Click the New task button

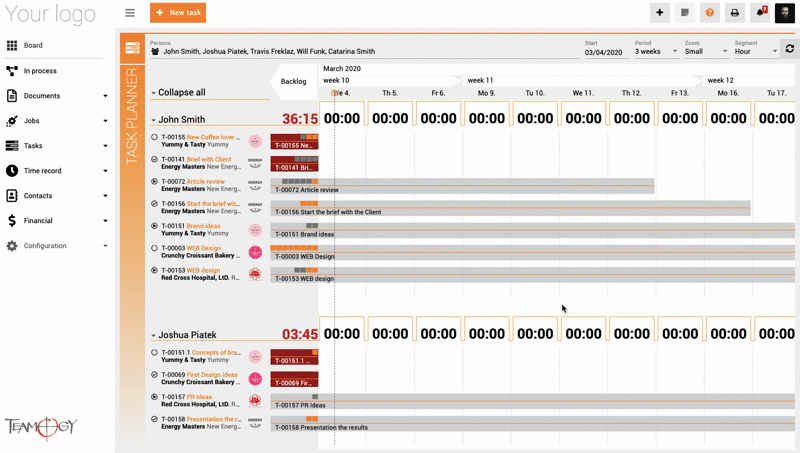(x=178, y=13)
